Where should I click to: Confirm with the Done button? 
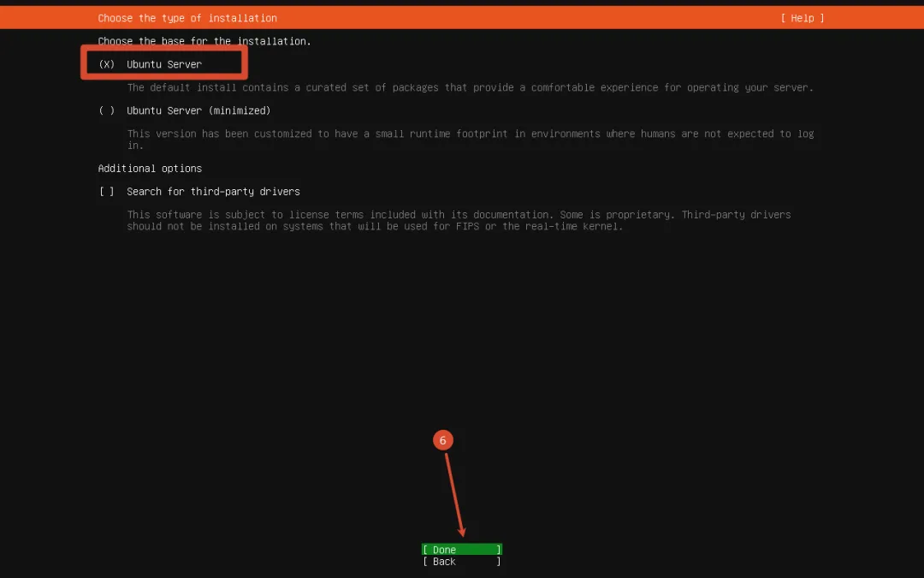[462, 550]
